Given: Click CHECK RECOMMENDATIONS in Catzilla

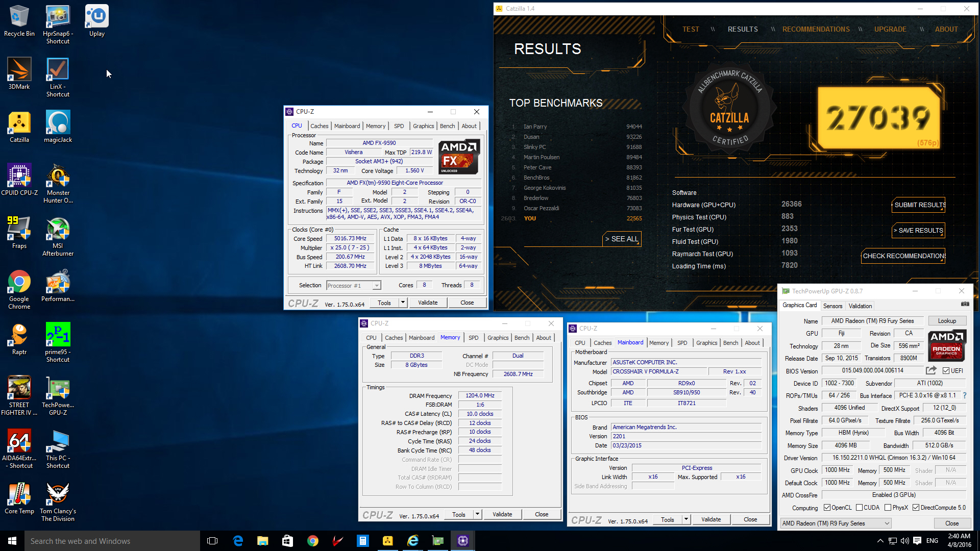Looking at the screenshot, I should click(903, 256).
